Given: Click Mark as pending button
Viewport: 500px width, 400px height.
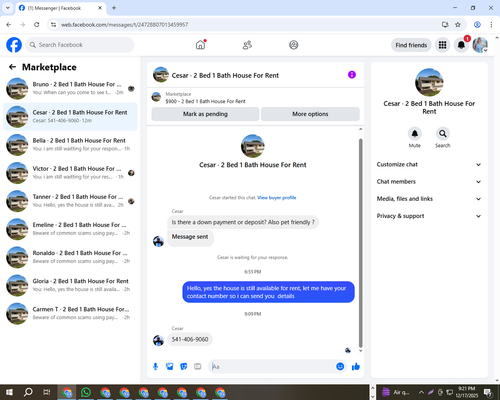Looking at the screenshot, I should tap(205, 114).
